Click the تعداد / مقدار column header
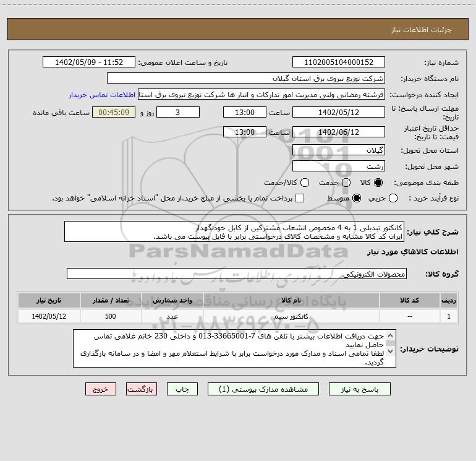 (111, 300)
